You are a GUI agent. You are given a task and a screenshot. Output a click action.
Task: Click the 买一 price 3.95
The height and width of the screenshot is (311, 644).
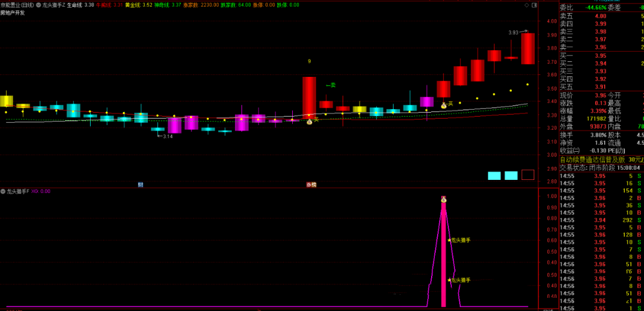click(x=600, y=56)
